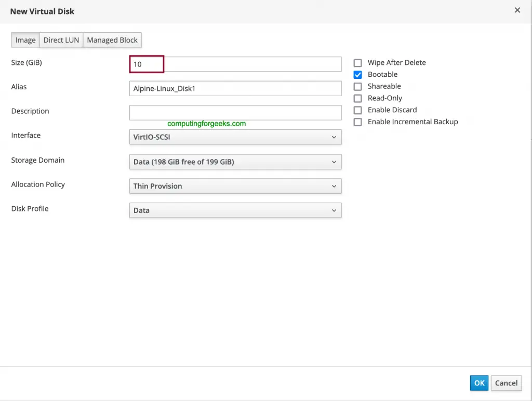Confirm with the OK button

(479, 383)
